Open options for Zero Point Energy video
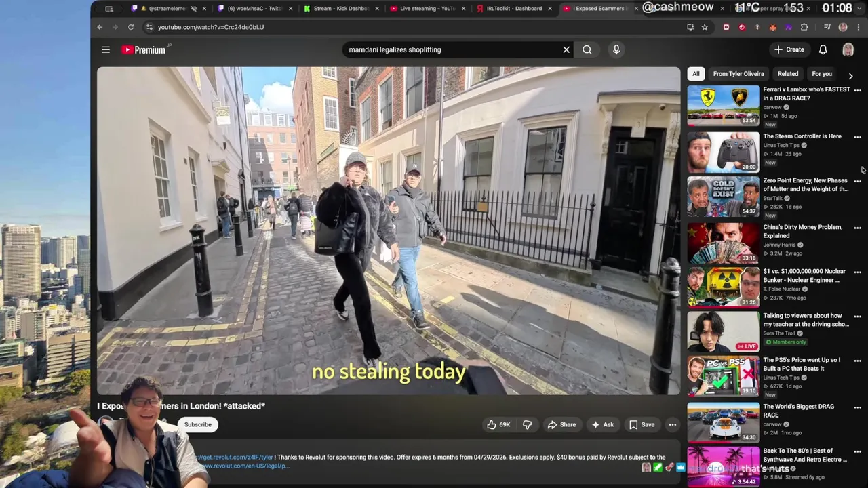868x488 pixels. tap(857, 182)
